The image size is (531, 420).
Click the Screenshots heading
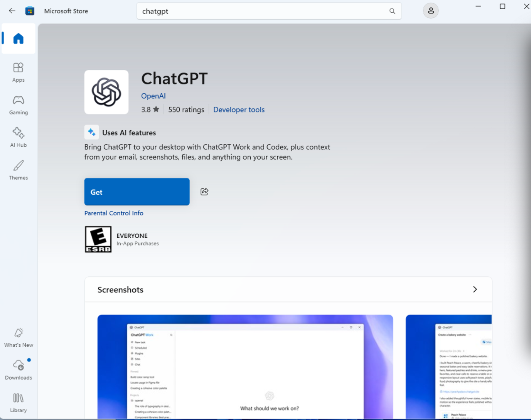pyautogui.click(x=120, y=290)
